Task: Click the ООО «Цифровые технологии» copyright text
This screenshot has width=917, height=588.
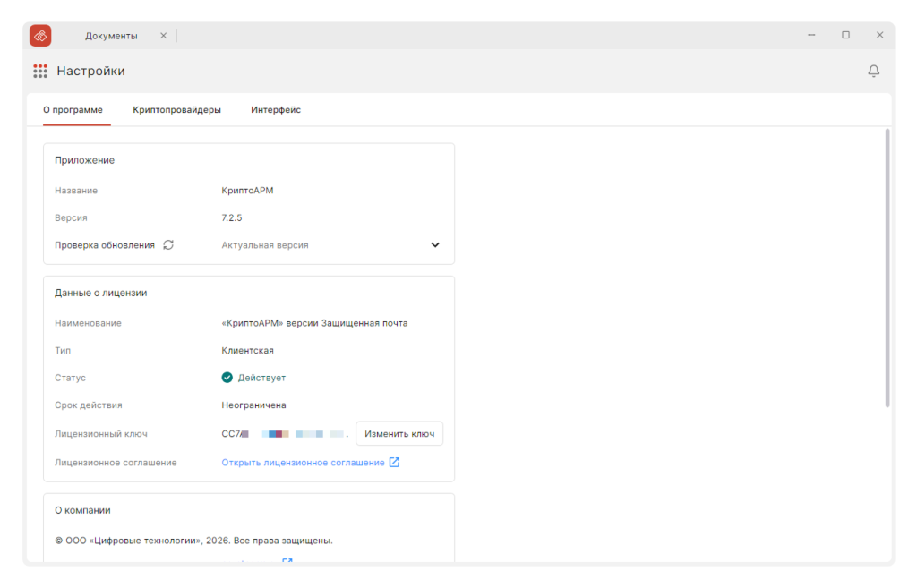Action: (x=193, y=541)
